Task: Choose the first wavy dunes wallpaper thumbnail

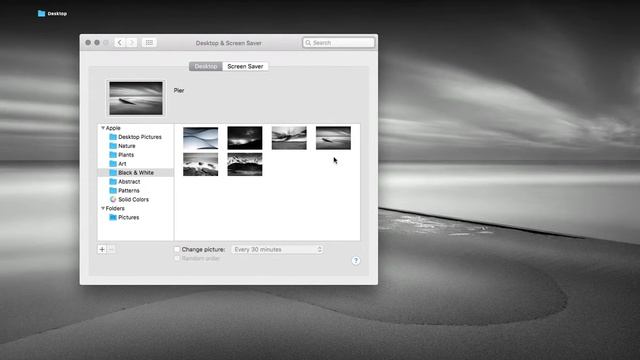Action: [200, 138]
